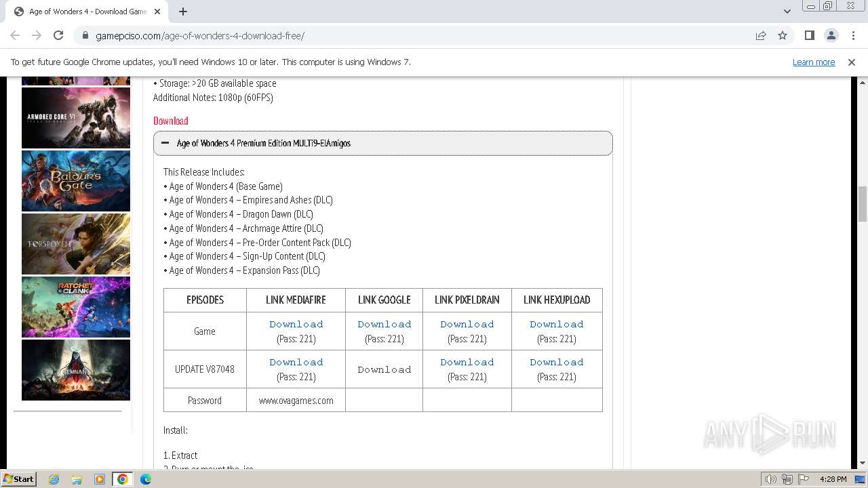
Task: Open the site security lock icon
Action: (85, 36)
